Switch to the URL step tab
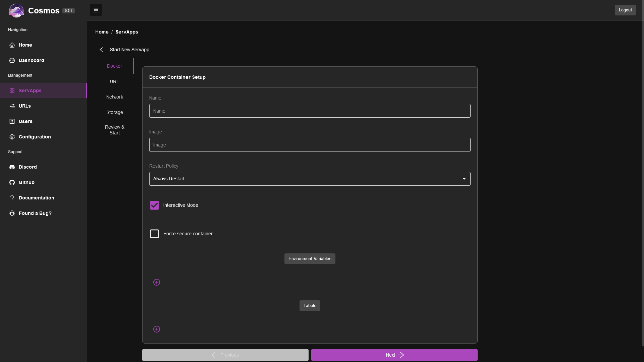The image size is (644, 362). 114,81
